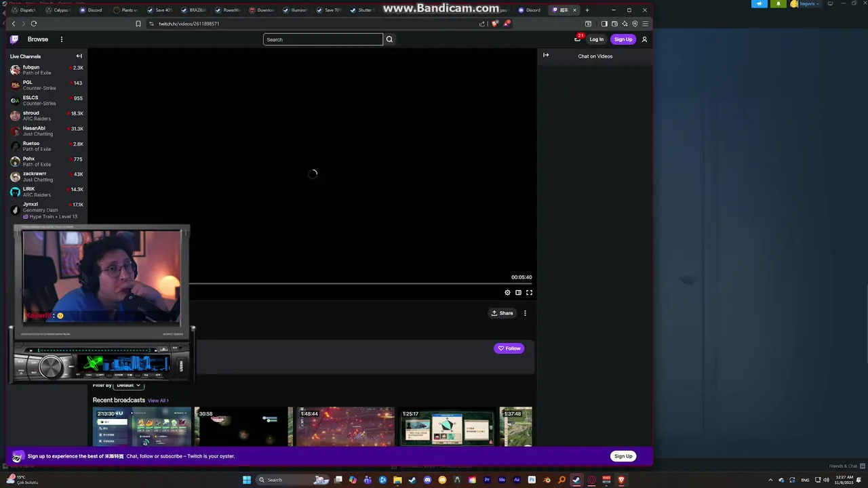The width and height of the screenshot is (868, 488).
Task: Open View All recent broadcasts link
Action: click(x=158, y=401)
